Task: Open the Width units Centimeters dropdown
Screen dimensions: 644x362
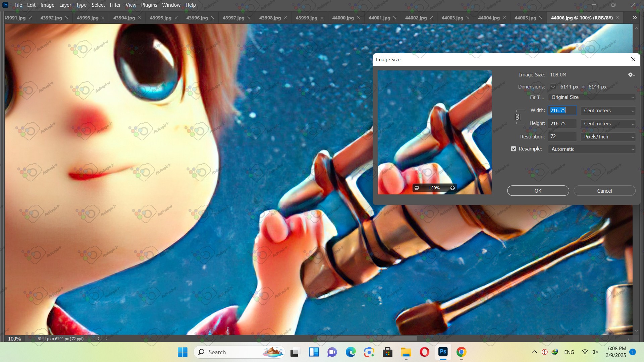Action: (608, 111)
